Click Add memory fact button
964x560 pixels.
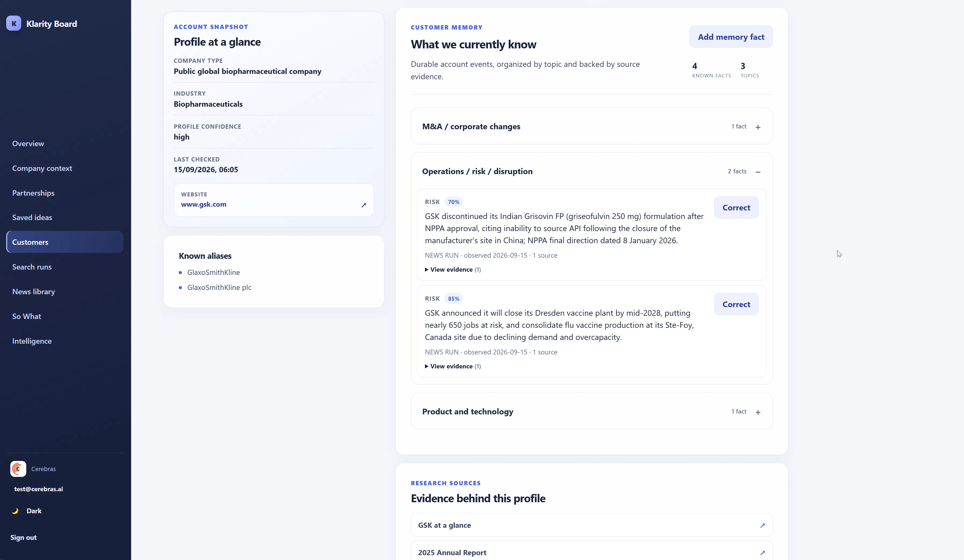[x=731, y=37]
